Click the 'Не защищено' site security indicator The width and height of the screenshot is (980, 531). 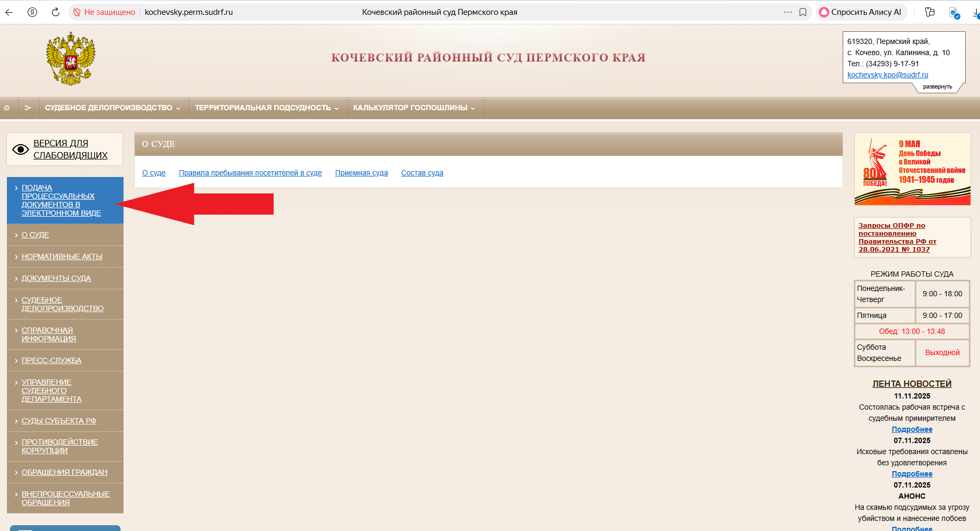(x=104, y=12)
